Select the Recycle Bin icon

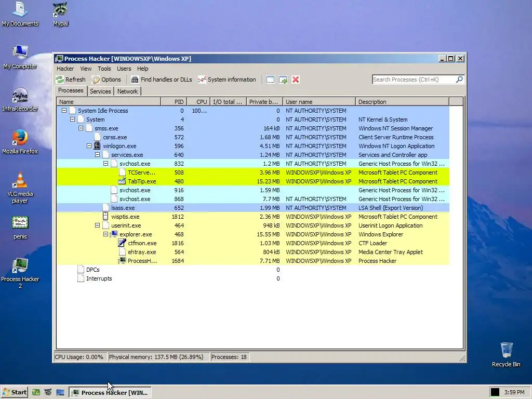pyautogui.click(x=506, y=355)
